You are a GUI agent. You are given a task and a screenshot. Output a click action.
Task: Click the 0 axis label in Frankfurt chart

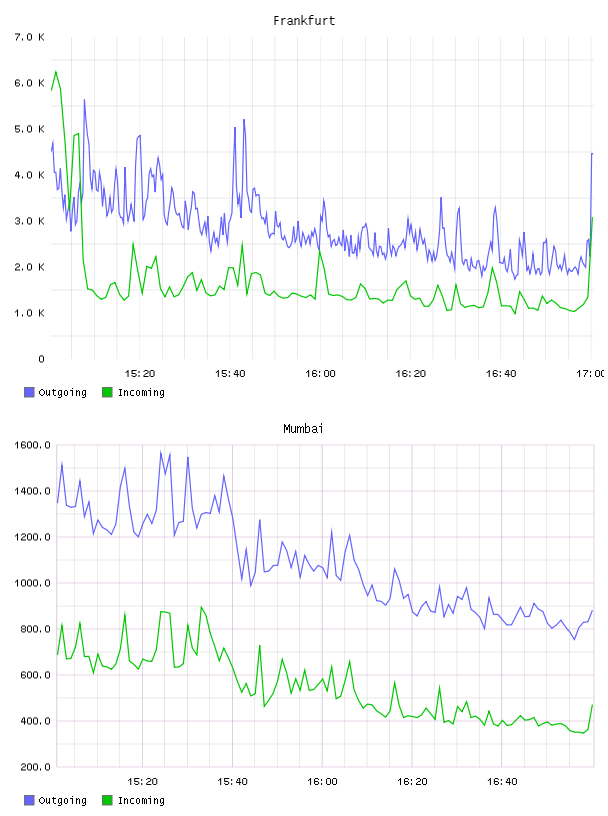(x=41, y=359)
